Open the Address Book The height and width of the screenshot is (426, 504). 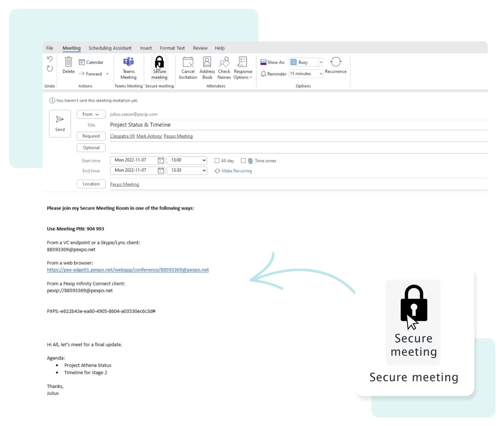pos(207,68)
